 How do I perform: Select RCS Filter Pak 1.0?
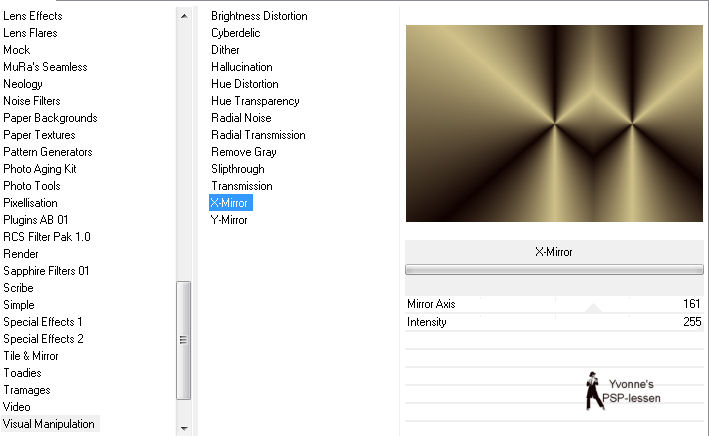(47, 237)
